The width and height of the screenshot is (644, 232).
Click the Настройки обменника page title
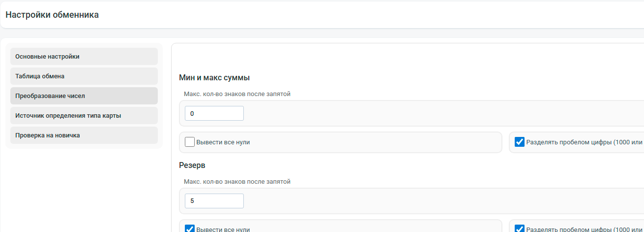(x=52, y=15)
